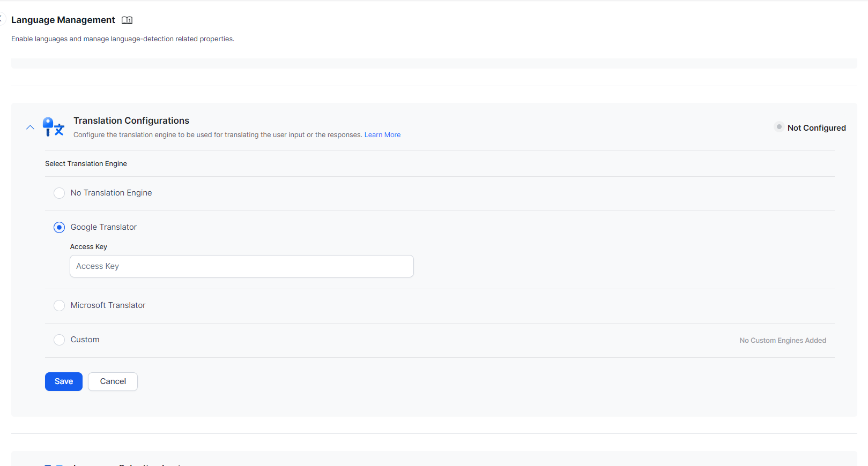The image size is (868, 466).
Task: Click the Not Configured status dot
Action: point(779,127)
